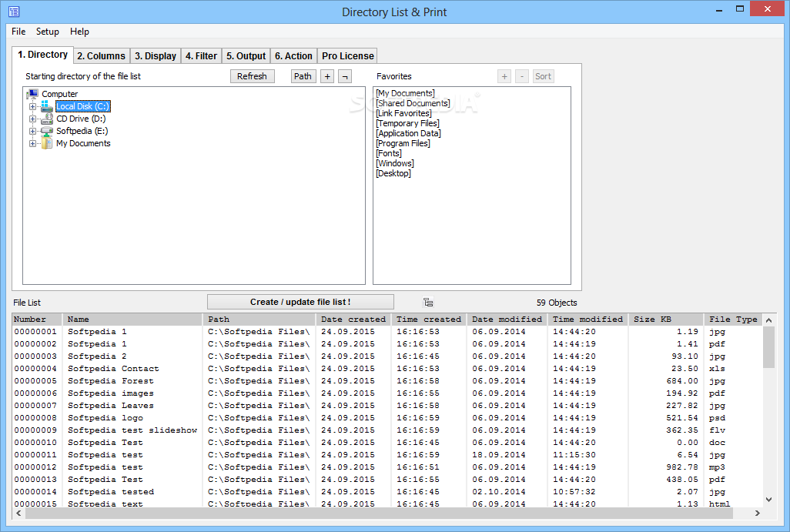Image resolution: width=790 pixels, height=532 pixels.
Task: Click the Refresh button
Action: click(252, 76)
